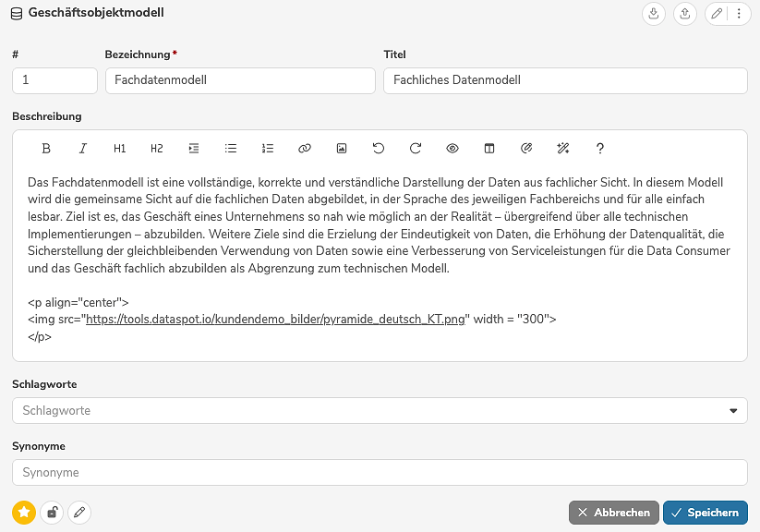
Task: Insert a table into the description
Action: pyautogui.click(x=489, y=148)
